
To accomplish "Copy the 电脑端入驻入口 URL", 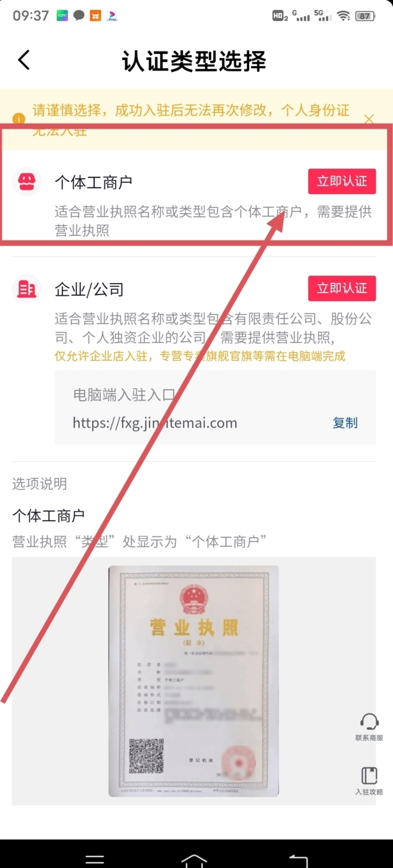I will pyautogui.click(x=345, y=423).
